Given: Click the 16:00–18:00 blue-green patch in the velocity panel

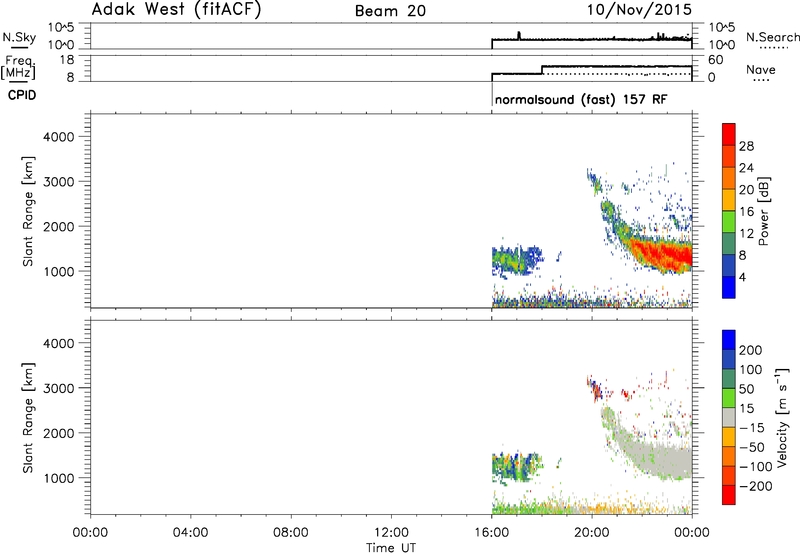Looking at the screenshot, I should click(516, 467).
